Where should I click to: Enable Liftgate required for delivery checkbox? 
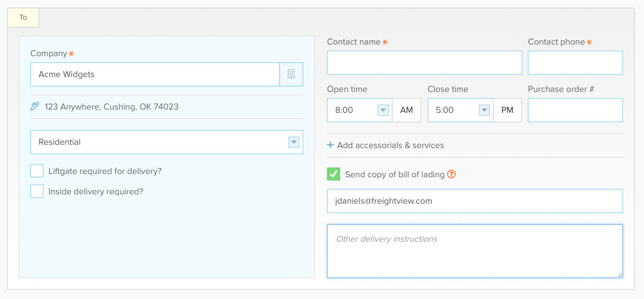37,171
